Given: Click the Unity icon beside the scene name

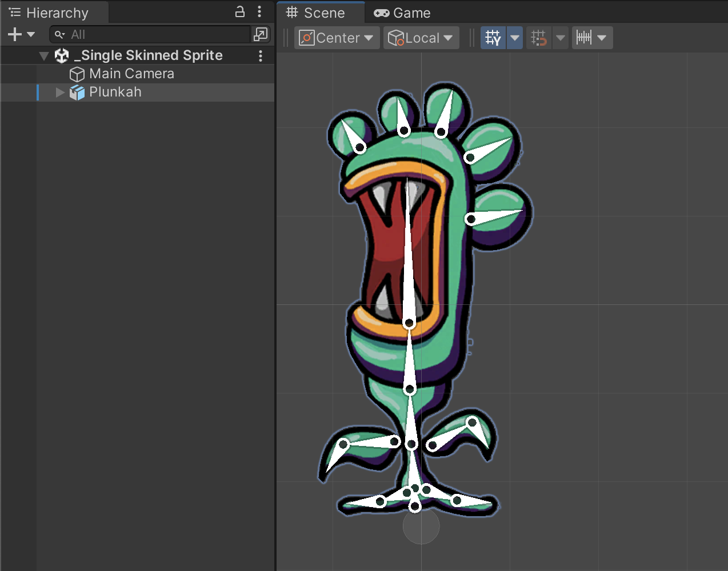Looking at the screenshot, I should coord(62,56).
